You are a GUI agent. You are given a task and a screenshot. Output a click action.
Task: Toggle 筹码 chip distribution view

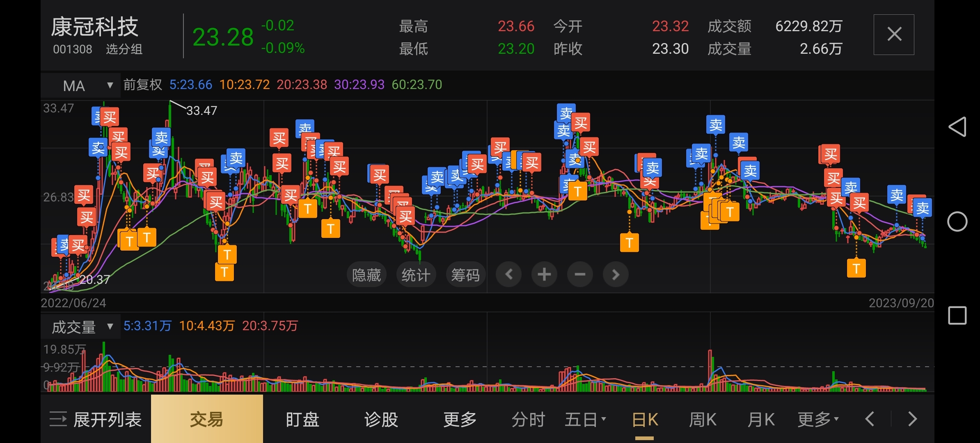click(x=465, y=274)
